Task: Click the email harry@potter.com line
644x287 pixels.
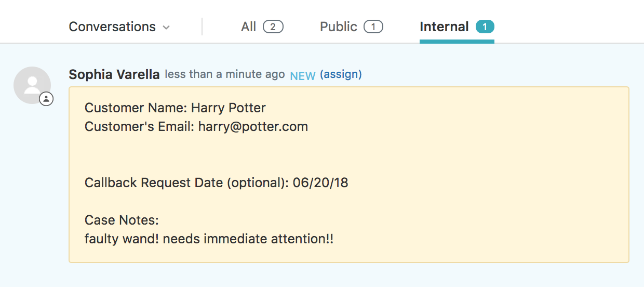Action: (196, 127)
